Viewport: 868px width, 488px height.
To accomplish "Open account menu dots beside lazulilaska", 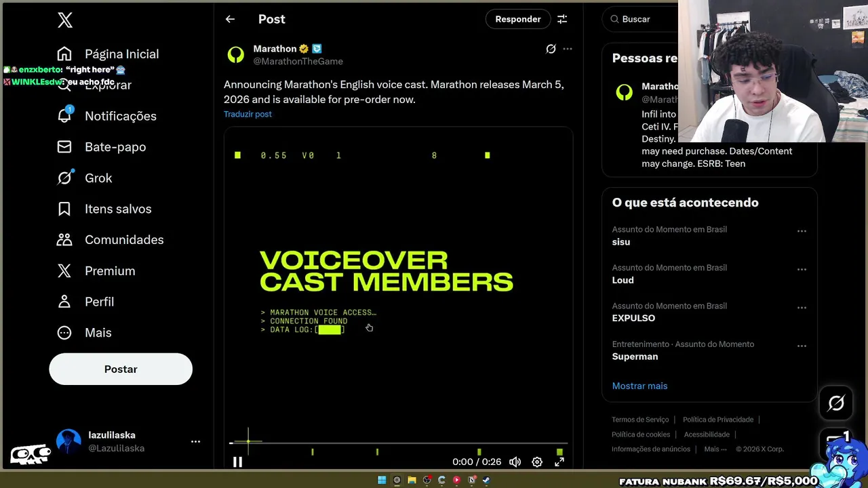I will (195, 442).
